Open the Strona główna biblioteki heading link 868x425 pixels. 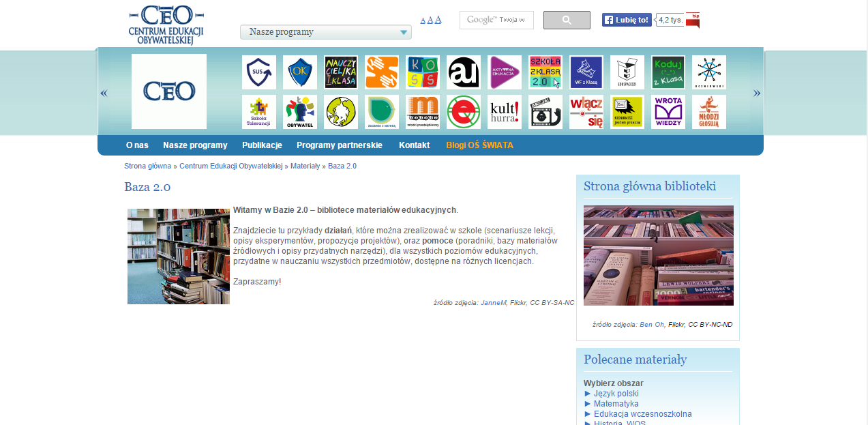click(650, 186)
